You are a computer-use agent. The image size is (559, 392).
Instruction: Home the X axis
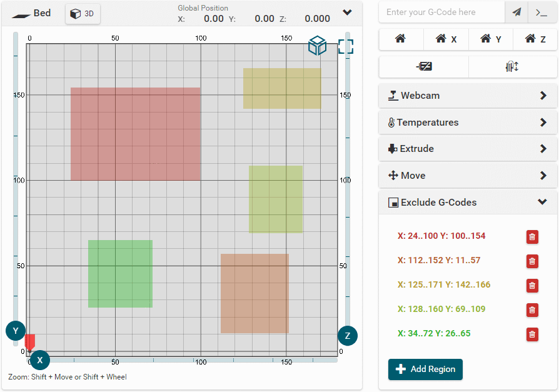tap(446, 39)
